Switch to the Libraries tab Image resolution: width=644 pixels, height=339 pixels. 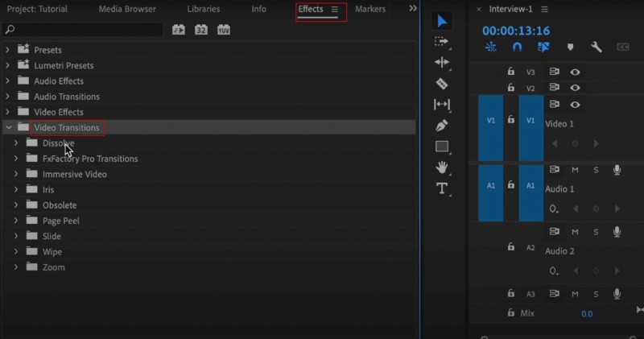click(x=204, y=9)
